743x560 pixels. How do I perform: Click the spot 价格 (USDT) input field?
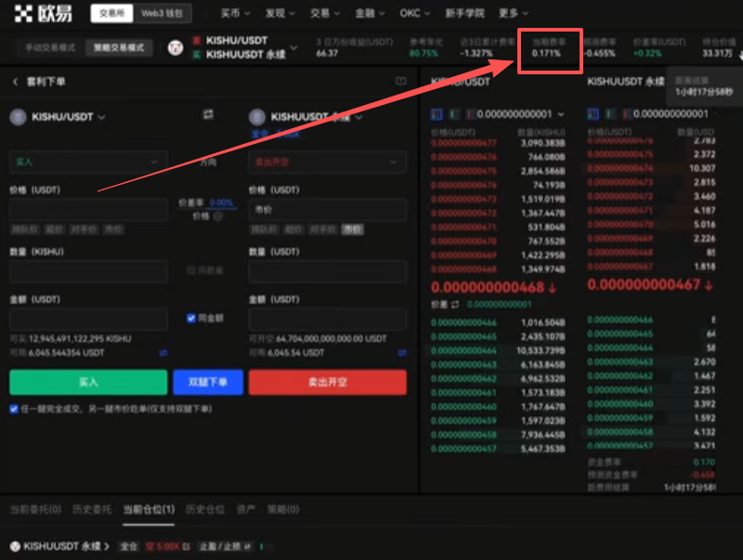[88, 209]
